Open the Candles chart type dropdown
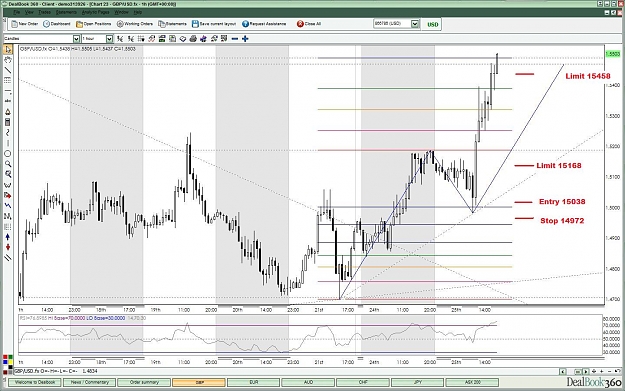This screenshot has width=625, height=391. click(76, 39)
